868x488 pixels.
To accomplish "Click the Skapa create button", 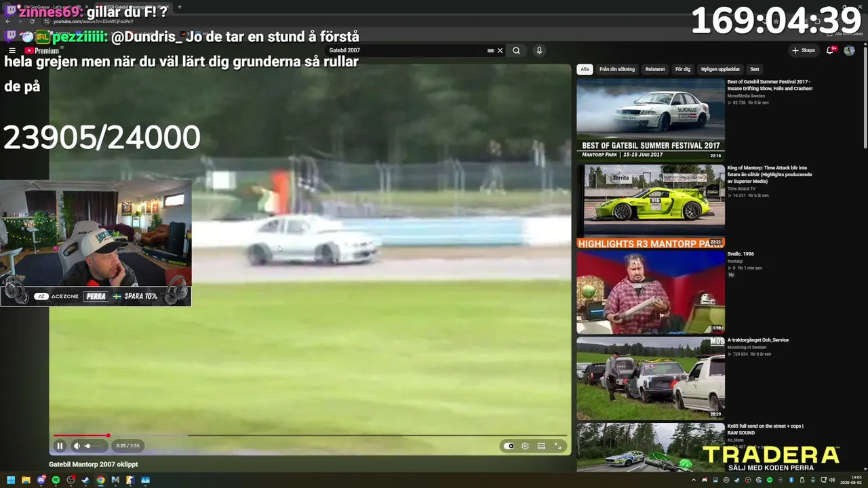I will pos(804,51).
